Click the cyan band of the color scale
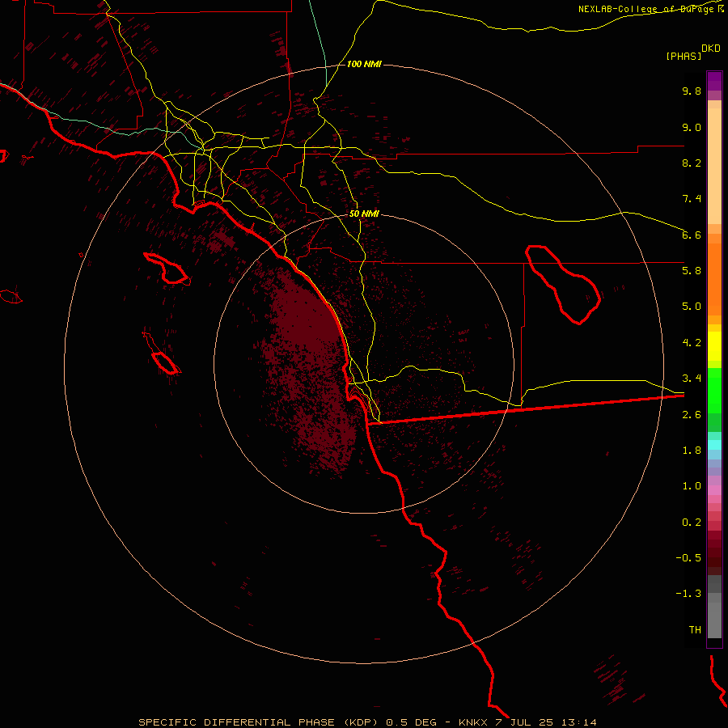Viewport: 728px width, 728px height. pyautogui.click(x=714, y=444)
